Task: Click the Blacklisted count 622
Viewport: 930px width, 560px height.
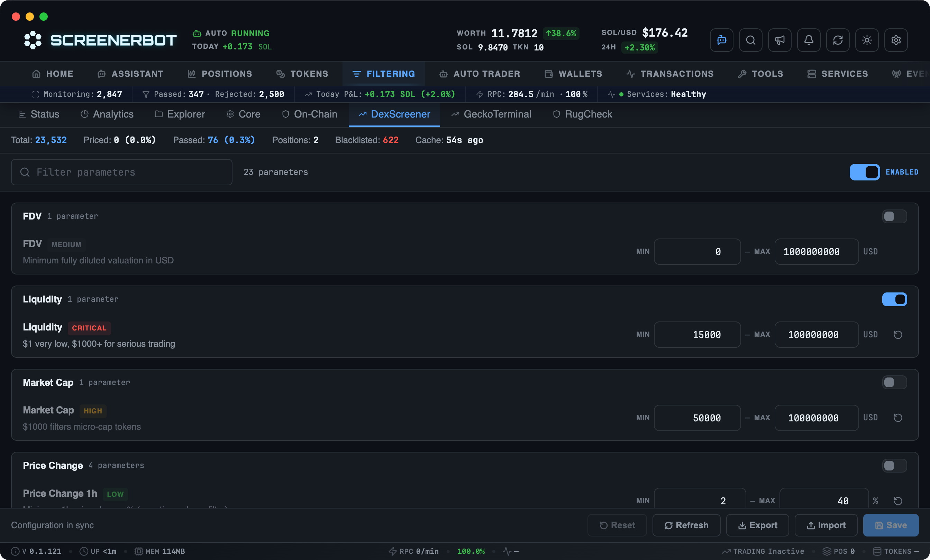Action: (391, 140)
